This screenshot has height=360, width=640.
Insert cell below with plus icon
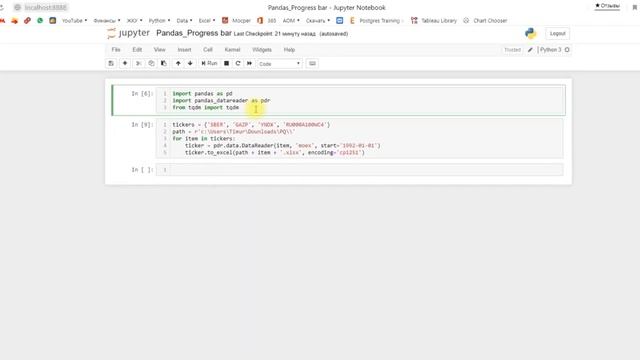click(x=125, y=63)
